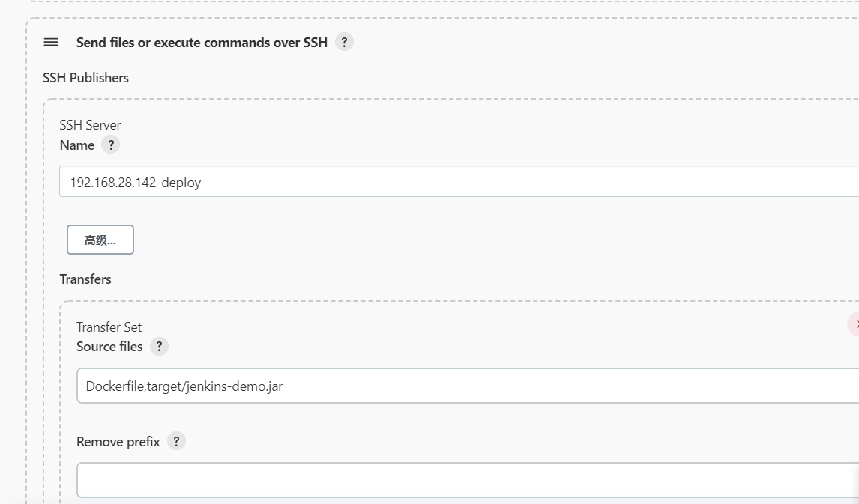Delete the Transfer Set with red X
The width and height of the screenshot is (859, 504).
click(x=855, y=324)
